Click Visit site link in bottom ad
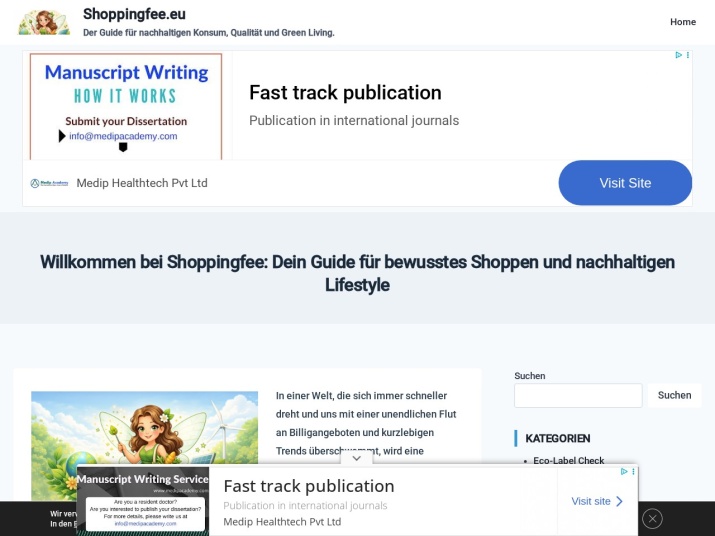715x536 pixels. coord(591,501)
